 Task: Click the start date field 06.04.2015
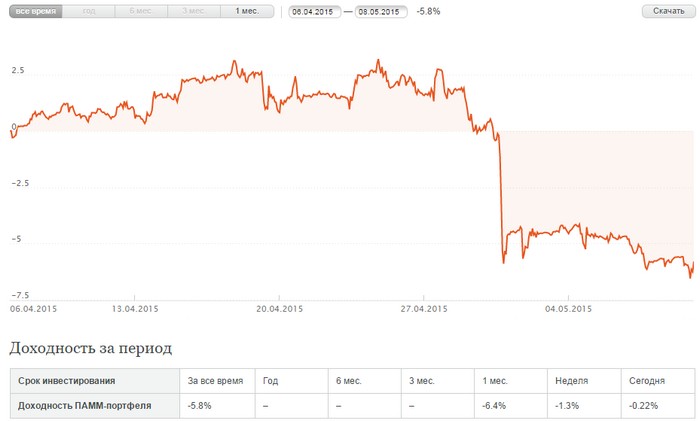pyautogui.click(x=315, y=12)
